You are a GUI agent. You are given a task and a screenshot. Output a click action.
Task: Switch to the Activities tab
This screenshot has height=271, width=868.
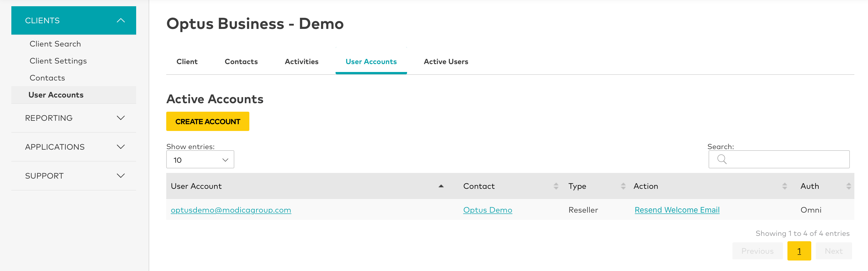click(x=301, y=62)
